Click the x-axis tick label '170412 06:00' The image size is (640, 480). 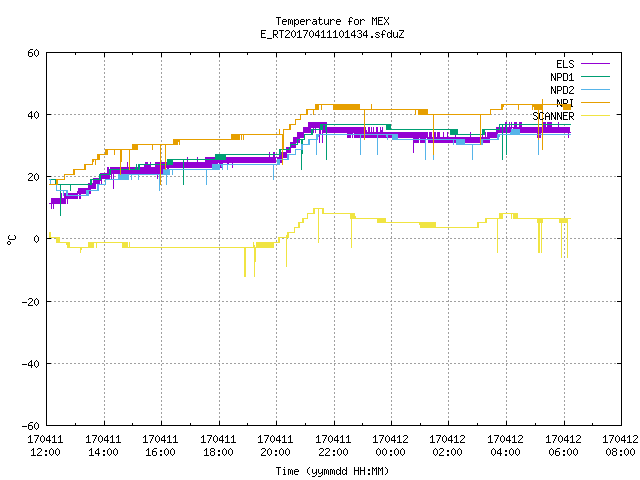564,446
